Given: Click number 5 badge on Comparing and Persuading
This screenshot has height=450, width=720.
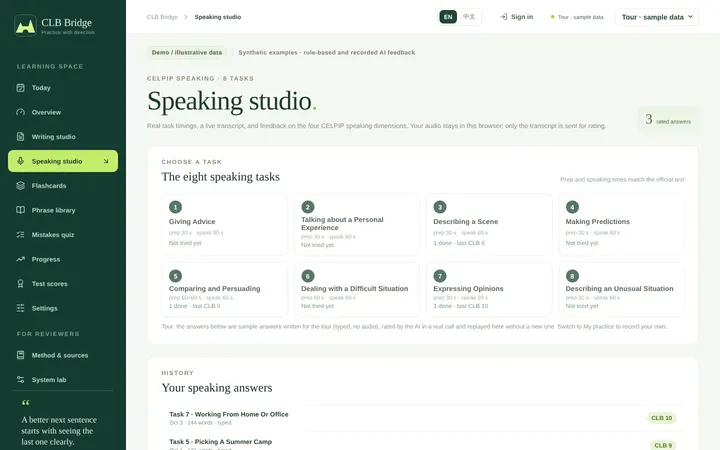Looking at the screenshot, I should coord(175,276).
